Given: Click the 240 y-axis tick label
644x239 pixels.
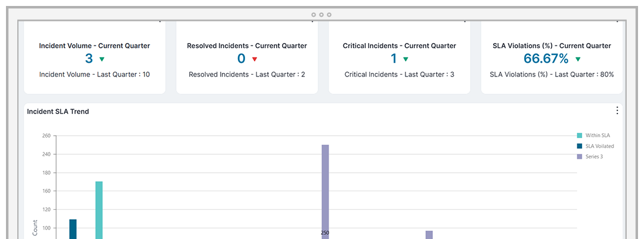Looking at the screenshot, I should click(46, 154).
